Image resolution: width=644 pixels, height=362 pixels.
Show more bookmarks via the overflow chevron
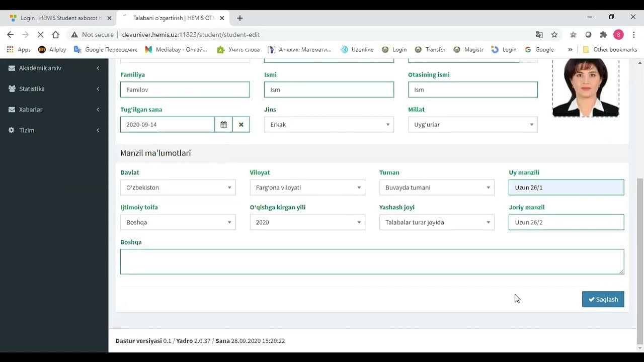click(570, 50)
